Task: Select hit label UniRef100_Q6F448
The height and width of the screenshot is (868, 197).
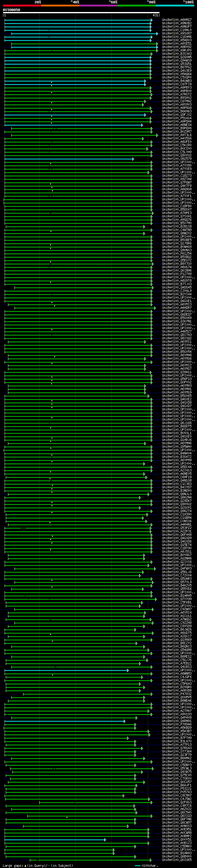Action: tap(176, 535)
